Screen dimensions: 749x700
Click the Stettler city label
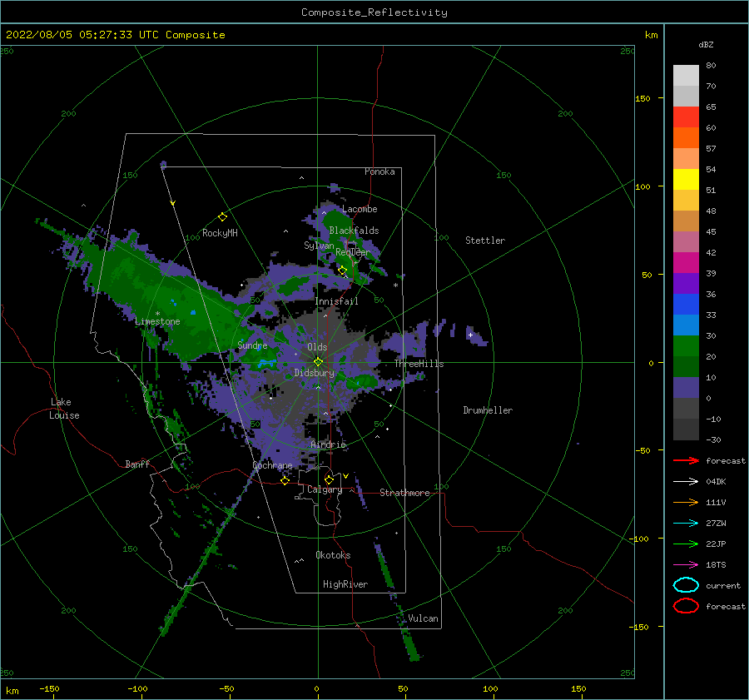485,241
